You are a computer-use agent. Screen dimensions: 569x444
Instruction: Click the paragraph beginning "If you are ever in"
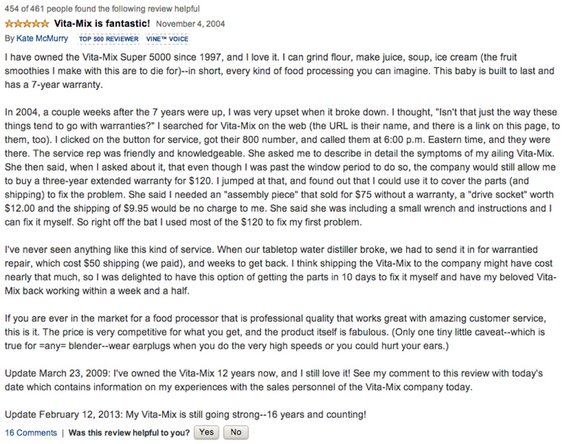pyautogui.click(x=275, y=332)
